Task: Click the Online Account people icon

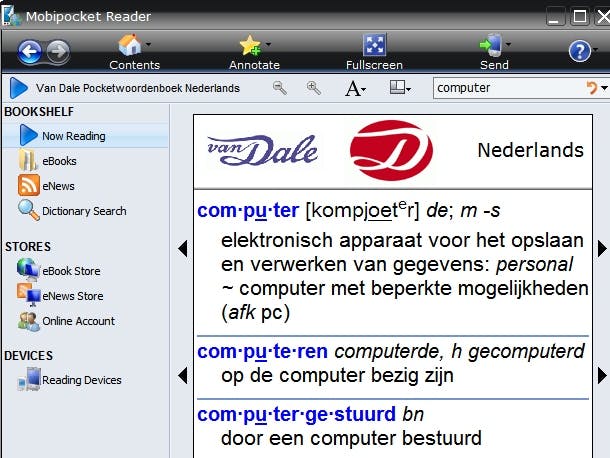Action: click(x=29, y=321)
